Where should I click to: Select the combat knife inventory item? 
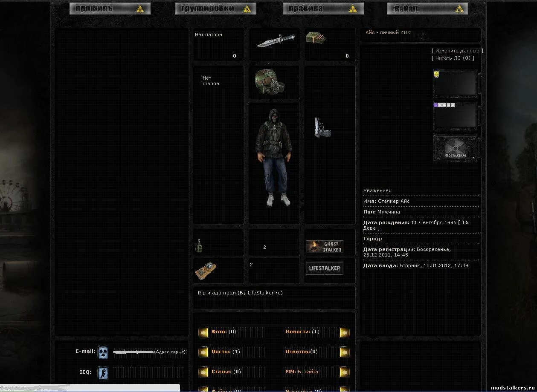[x=276, y=41]
